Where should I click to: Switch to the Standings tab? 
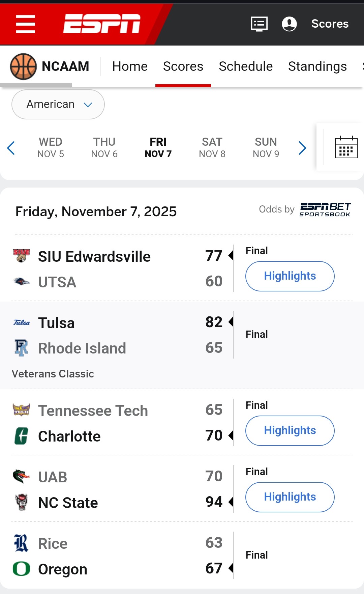click(x=317, y=66)
